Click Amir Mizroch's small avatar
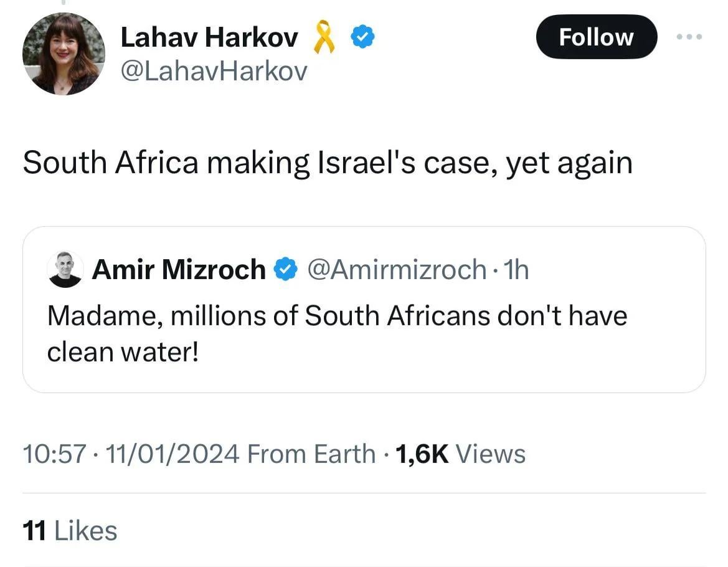728x567 pixels. pyautogui.click(x=65, y=269)
